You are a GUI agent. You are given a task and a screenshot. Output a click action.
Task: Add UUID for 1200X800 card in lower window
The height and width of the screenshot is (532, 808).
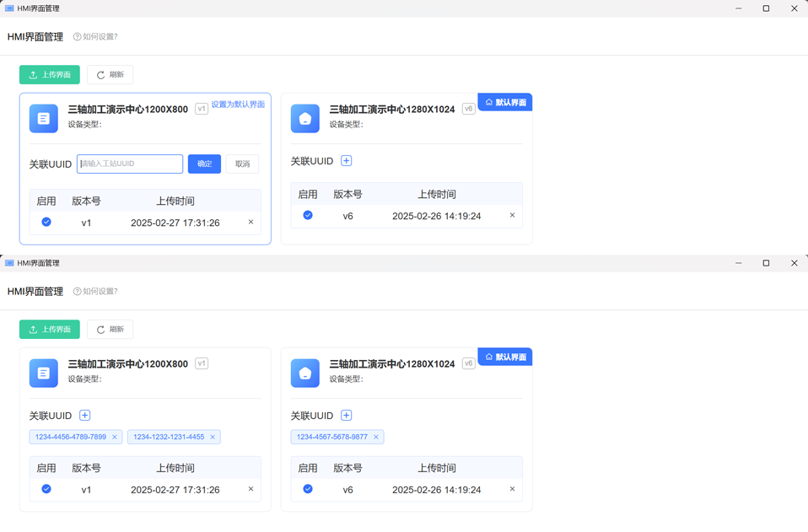[x=84, y=416]
